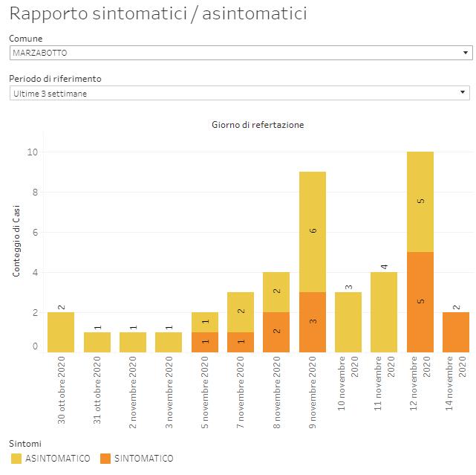
Task: Click the Giorno di refertazione axis header
Action: click(257, 125)
